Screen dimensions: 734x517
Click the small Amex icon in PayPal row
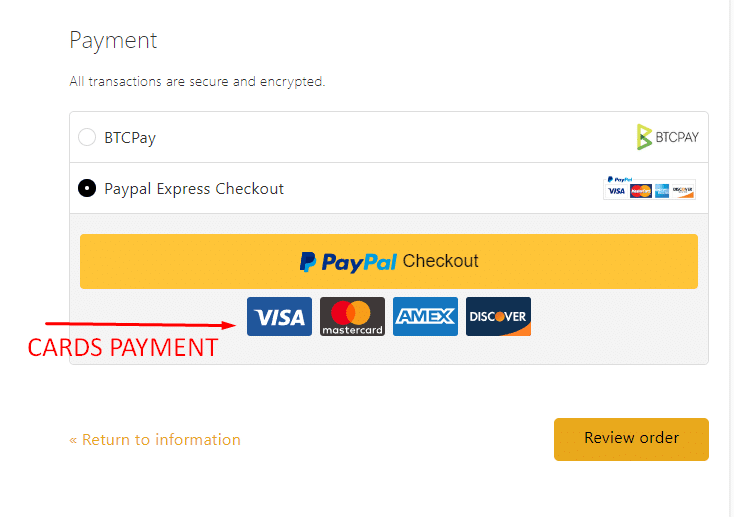pos(662,191)
